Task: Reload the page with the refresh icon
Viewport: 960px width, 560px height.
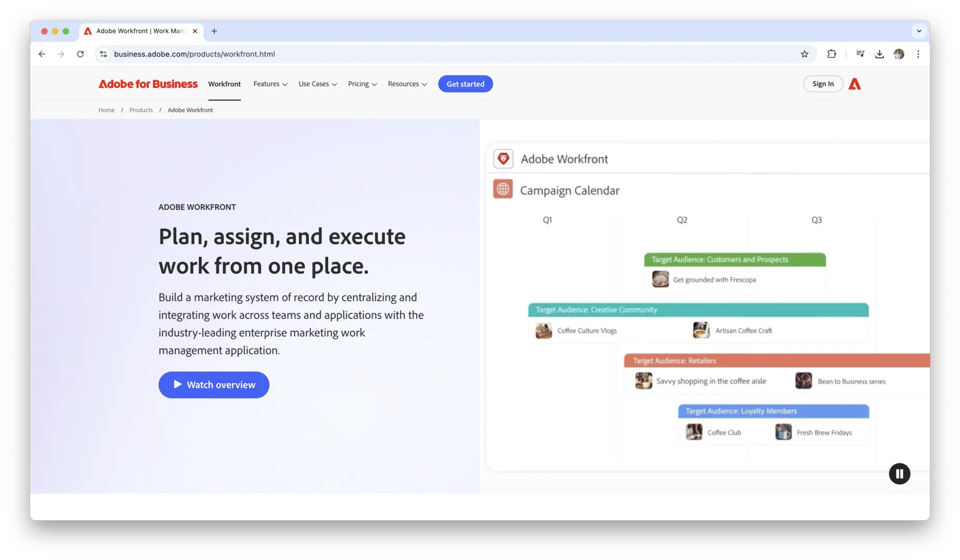Action: coord(80,54)
